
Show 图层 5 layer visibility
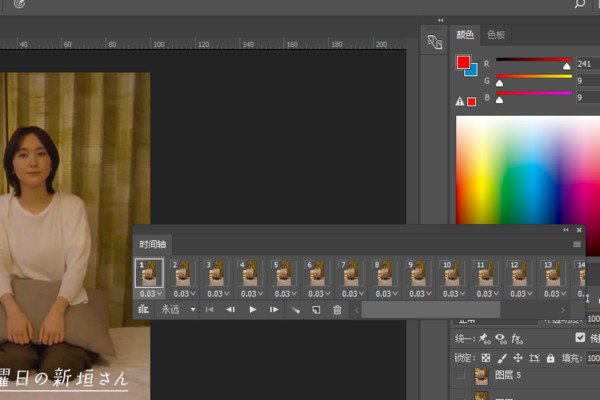[460, 376]
